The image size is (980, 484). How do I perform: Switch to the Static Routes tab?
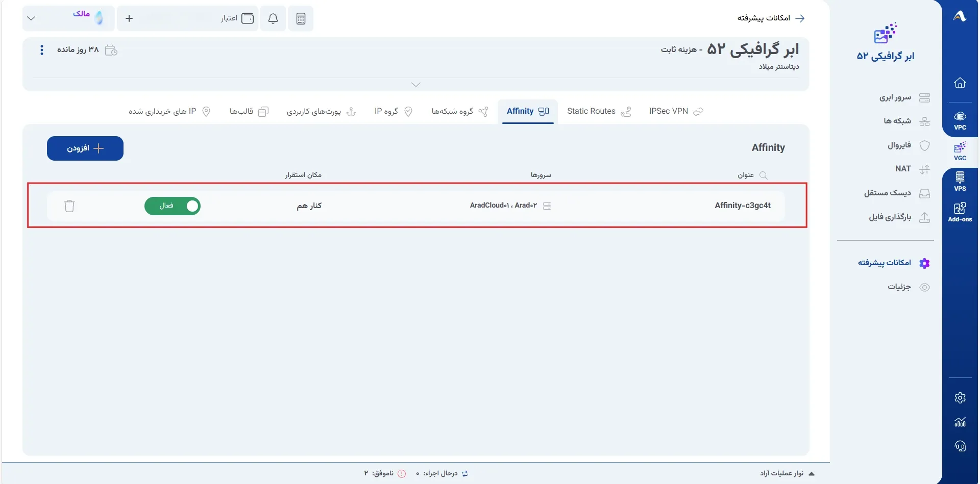tap(599, 111)
